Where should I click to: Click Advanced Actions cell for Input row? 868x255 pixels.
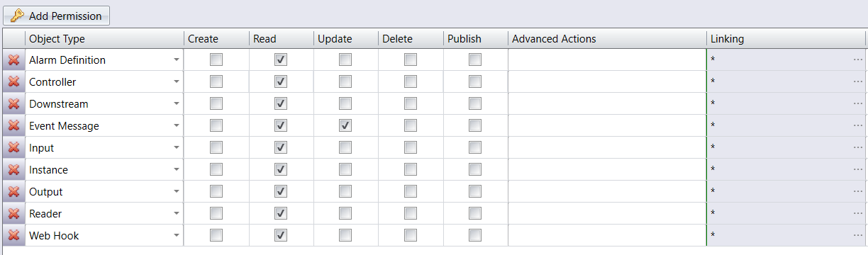pos(607,148)
